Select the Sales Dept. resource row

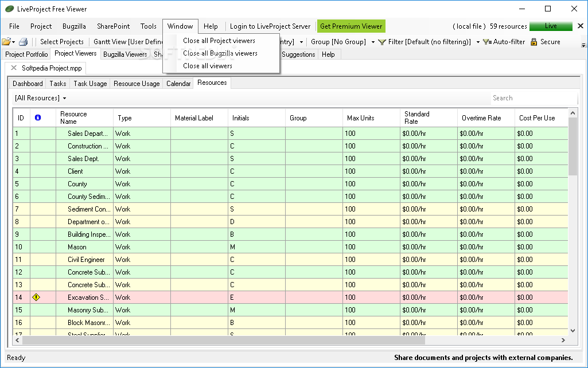pyautogui.click(x=290, y=159)
